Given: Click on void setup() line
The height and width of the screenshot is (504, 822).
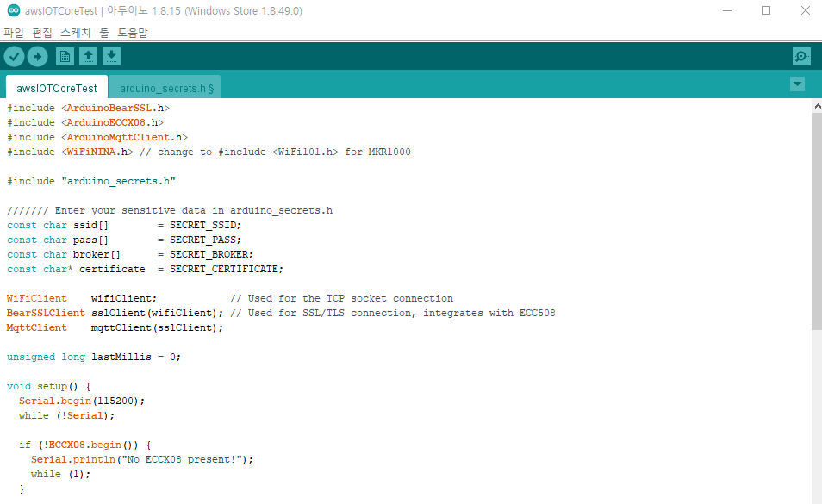Looking at the screenshot, I should click(x=49, y=387).
